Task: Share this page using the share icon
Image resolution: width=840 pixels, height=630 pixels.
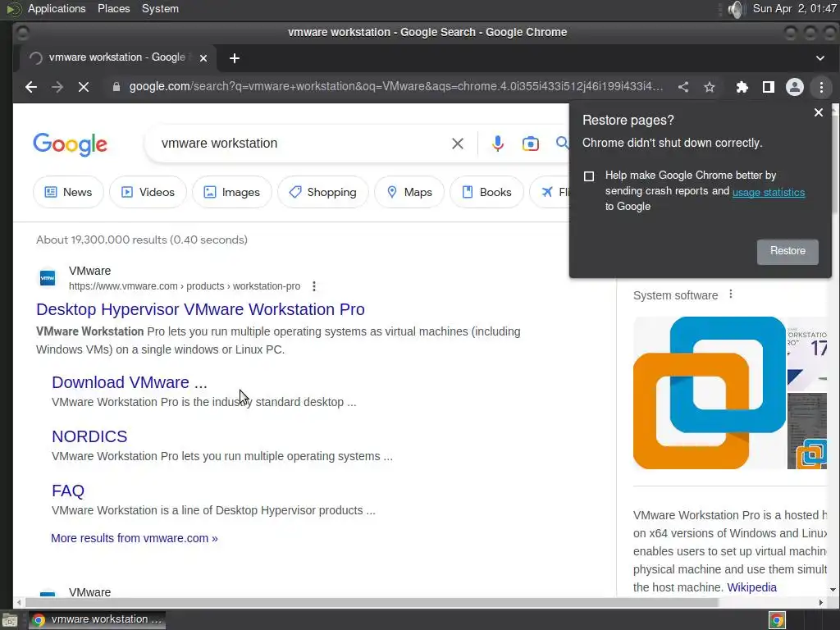Action: (x=683, y=87)
